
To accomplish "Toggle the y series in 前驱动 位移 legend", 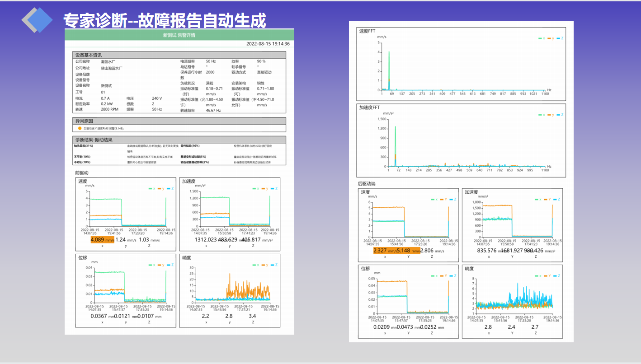I will (x=162, y=265).
